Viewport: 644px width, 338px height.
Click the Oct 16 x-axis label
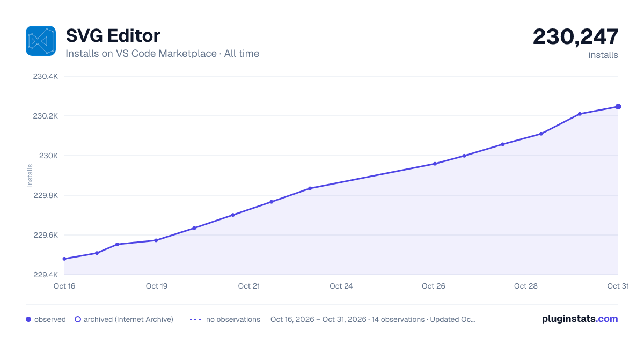64,286
